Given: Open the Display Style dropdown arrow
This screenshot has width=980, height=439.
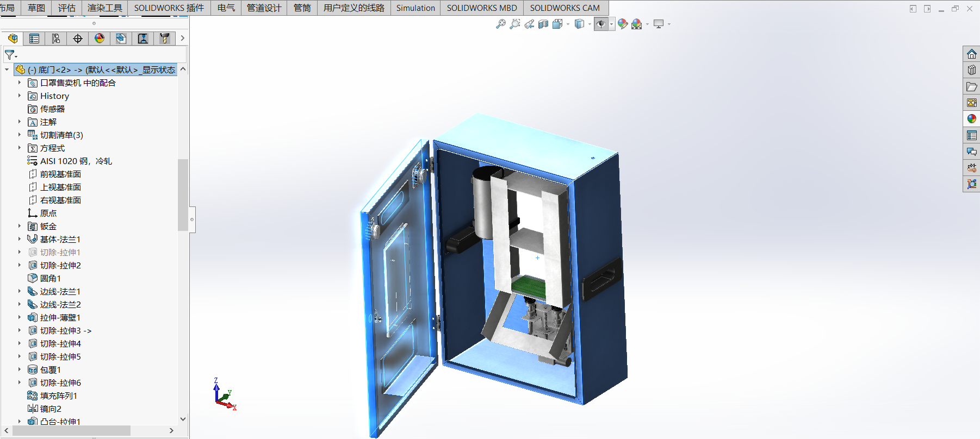Looking at the screenshot, I should [590, 24].
